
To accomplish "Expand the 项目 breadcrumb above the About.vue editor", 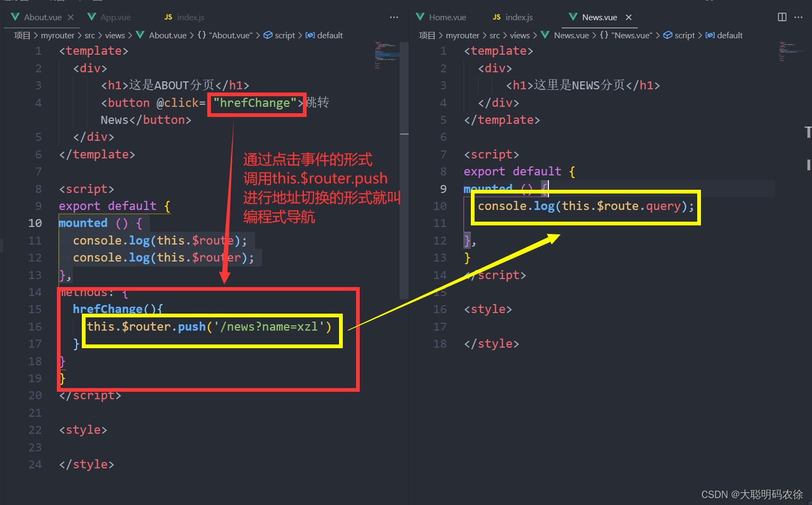I will click(x=22, y=35).
